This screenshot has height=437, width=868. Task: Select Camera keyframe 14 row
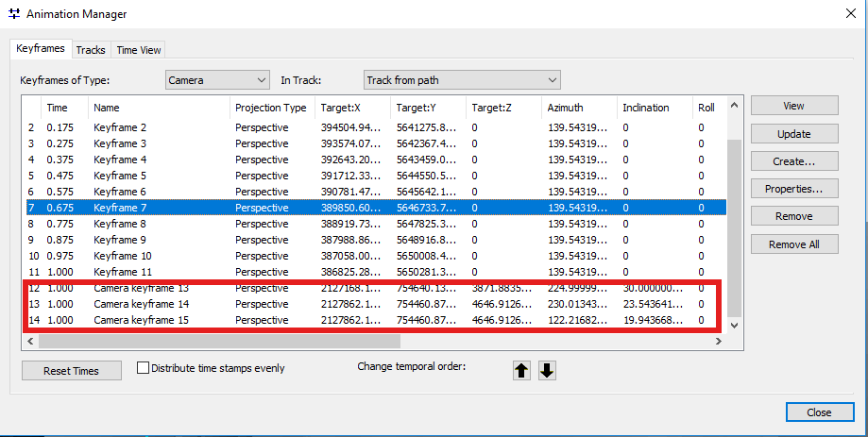tap(375, 304)
